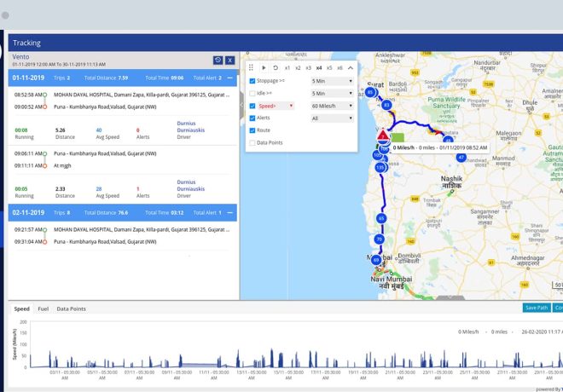Click the replay reset arrow icon
The image size is (563, 392).
point(276,67)
